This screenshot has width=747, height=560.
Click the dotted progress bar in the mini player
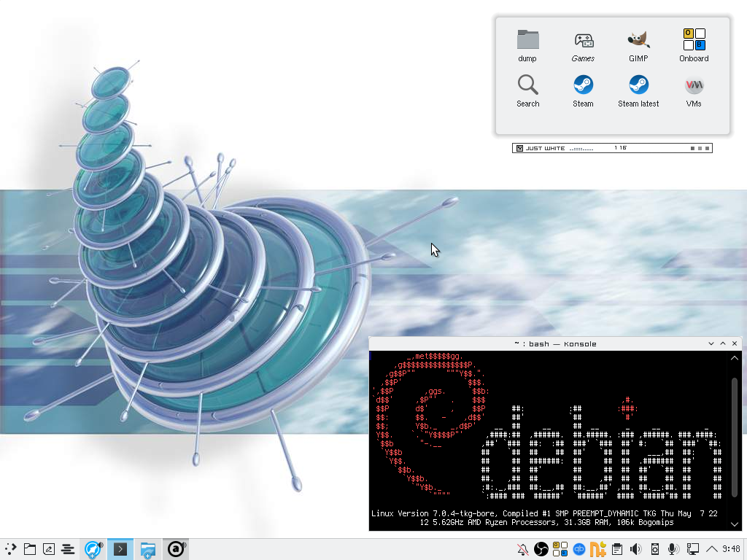click(x=581, y=149)
